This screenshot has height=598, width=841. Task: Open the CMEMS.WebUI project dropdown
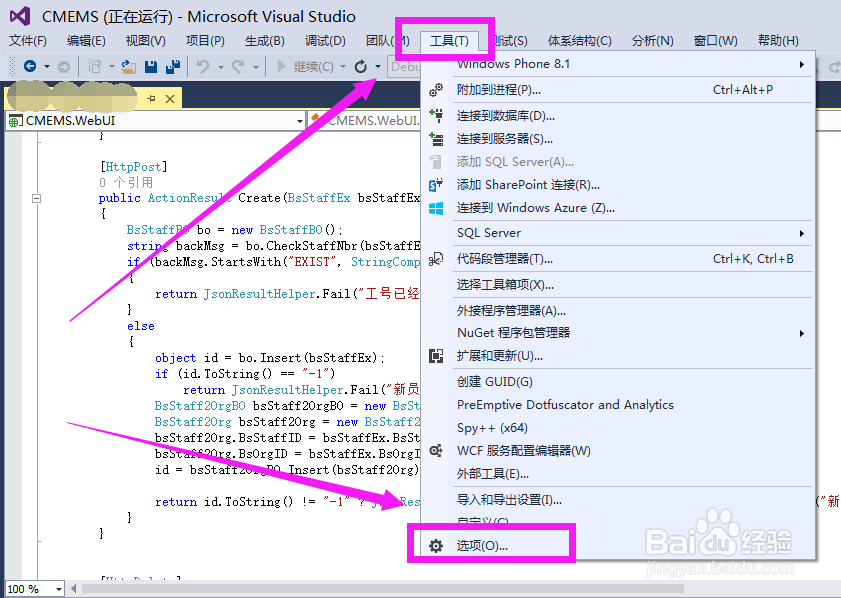coord(300,121)
